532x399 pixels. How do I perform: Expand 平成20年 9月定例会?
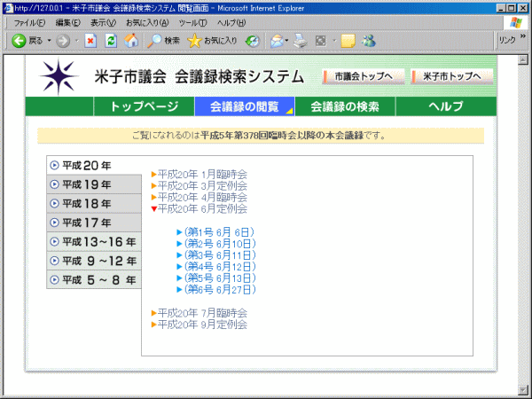tap(199, 325)
